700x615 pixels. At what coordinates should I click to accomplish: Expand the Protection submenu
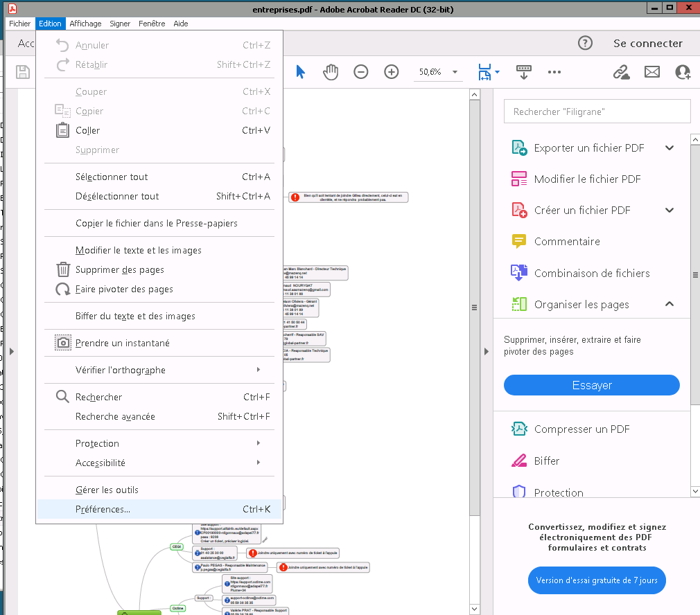tap(159, 443)
